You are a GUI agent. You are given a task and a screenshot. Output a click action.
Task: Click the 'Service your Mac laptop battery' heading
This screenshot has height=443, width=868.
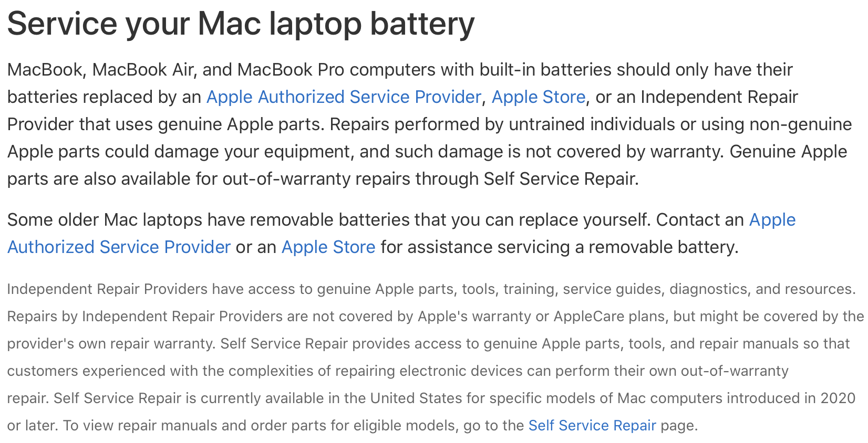tap(241, 24)
